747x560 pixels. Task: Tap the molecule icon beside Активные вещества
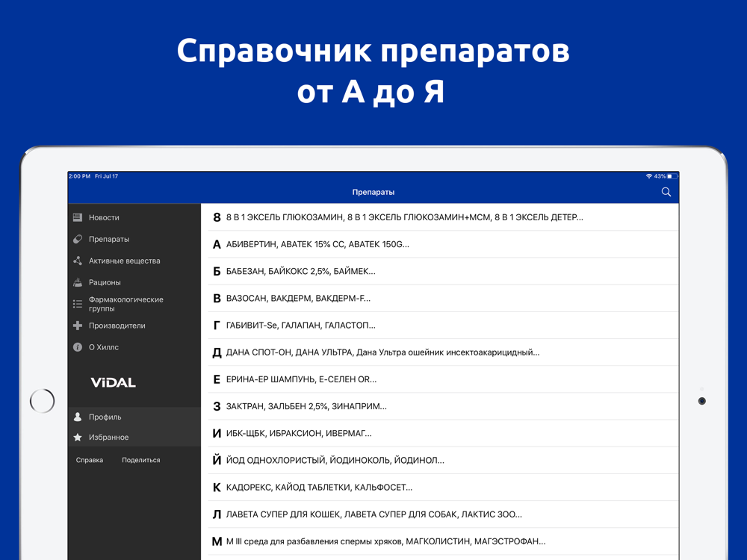coord(78,261)
